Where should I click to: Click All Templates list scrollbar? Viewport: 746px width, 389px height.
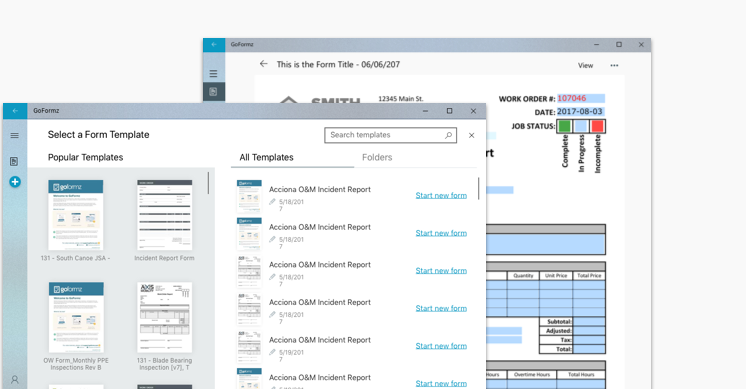click(x=478, y=188)
